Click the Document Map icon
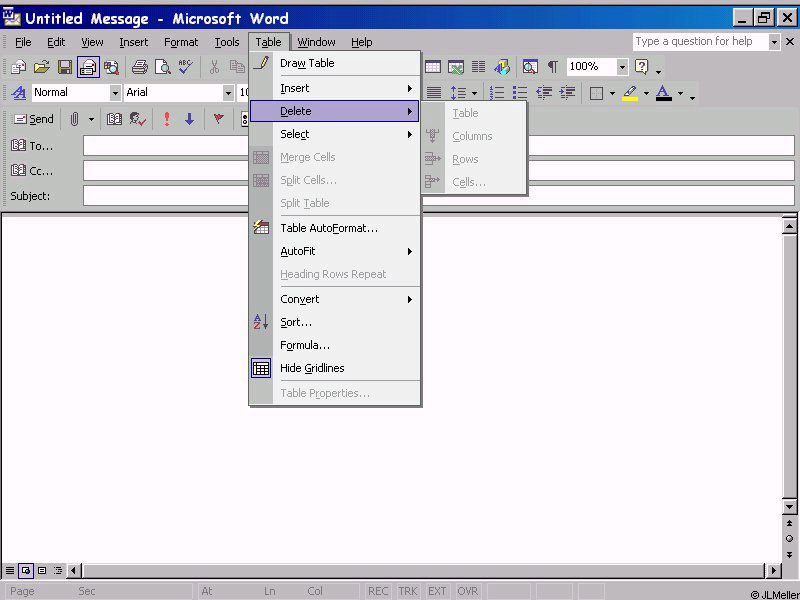The image size is (800, 600). (x=530, y=67)
